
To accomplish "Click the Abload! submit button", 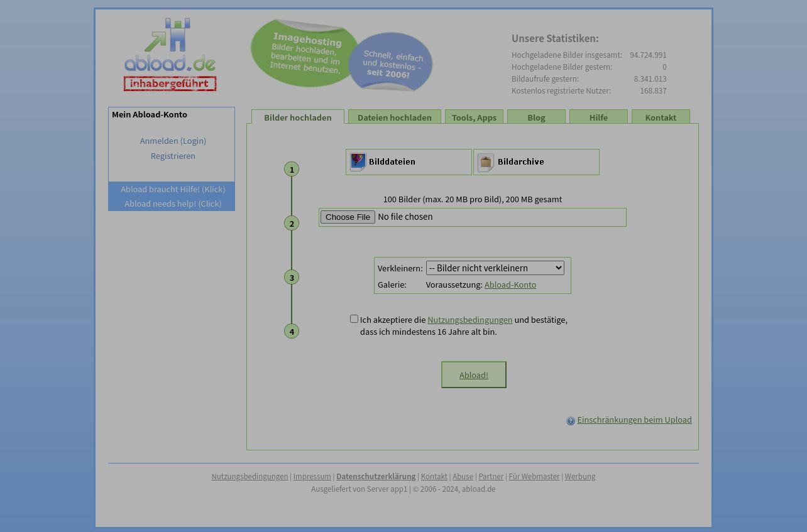I will (x=474, y=375).
